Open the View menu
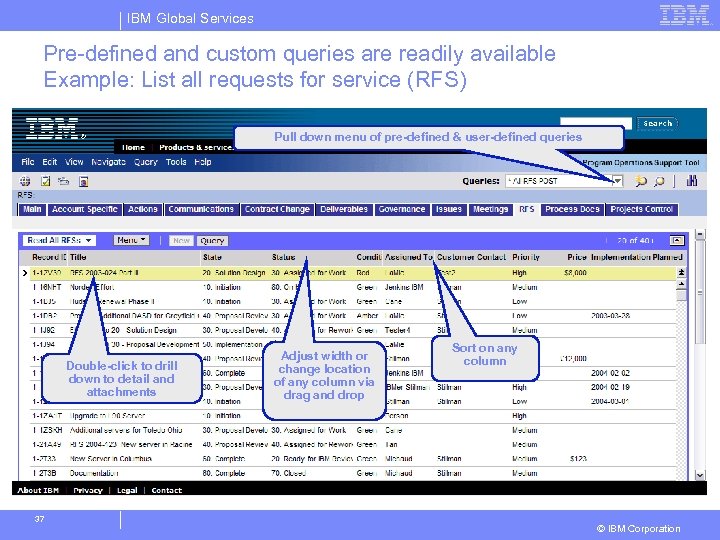 pos(74,162)
